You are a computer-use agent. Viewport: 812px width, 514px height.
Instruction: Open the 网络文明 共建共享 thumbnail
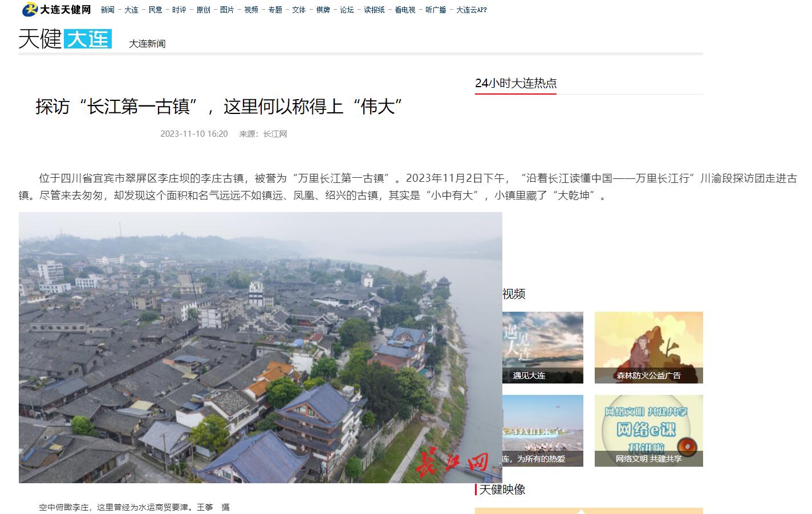pos(649,431)
